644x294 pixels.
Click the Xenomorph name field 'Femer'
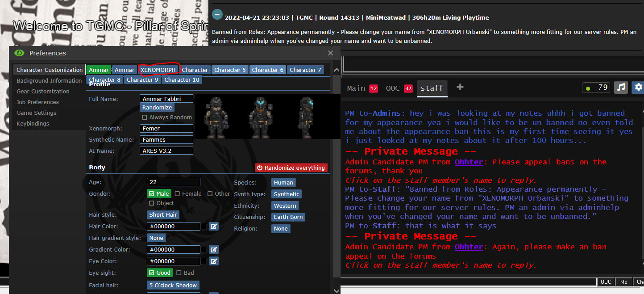pos(166,129)
